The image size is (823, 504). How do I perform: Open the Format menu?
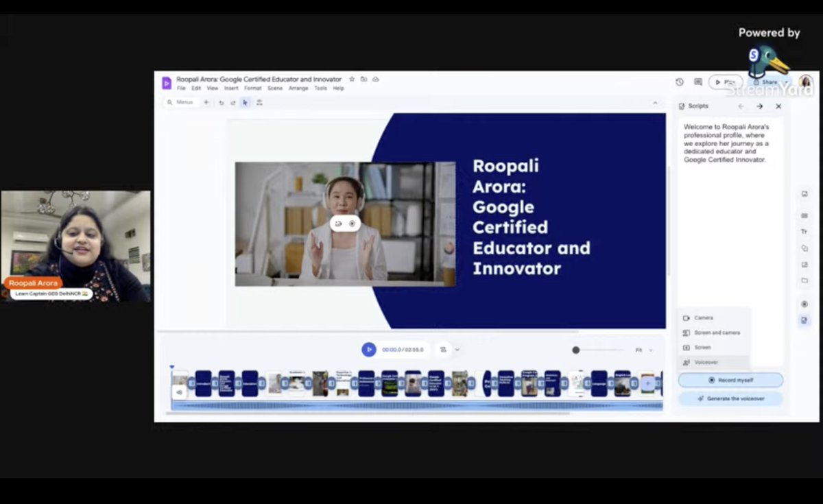click(252, 88)
